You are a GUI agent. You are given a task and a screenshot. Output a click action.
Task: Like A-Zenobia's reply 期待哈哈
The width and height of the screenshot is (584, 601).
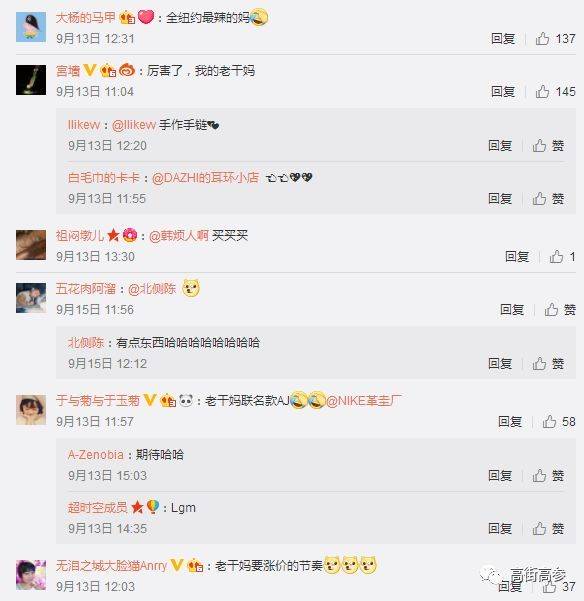[x=548, y=476]
